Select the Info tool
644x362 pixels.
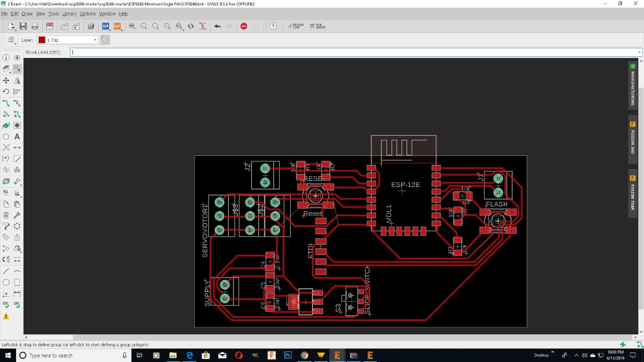coord(6,58)
